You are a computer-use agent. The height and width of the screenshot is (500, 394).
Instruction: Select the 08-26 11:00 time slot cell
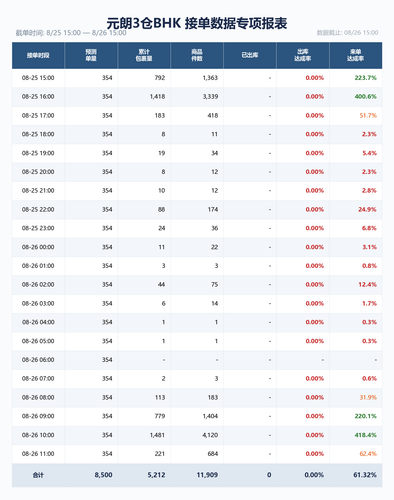[38, 454]
